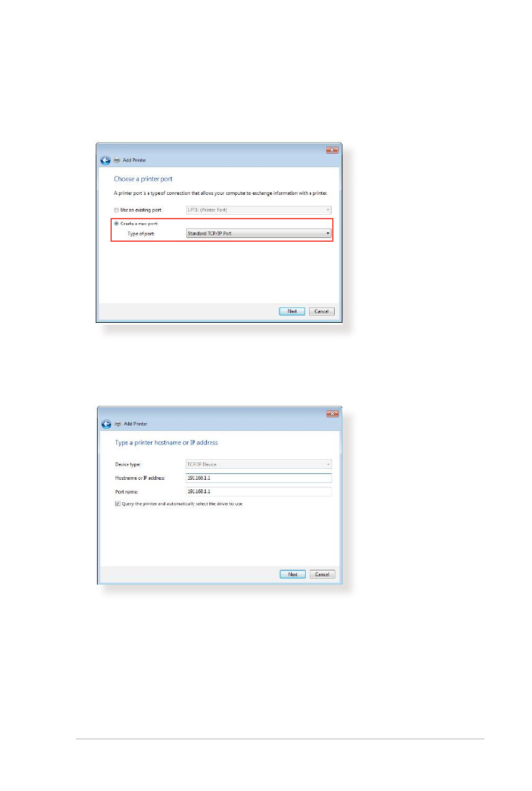The image size is (532, 791).
Task: Close the Type a printer hostname window
Action: tap(332, 414)
